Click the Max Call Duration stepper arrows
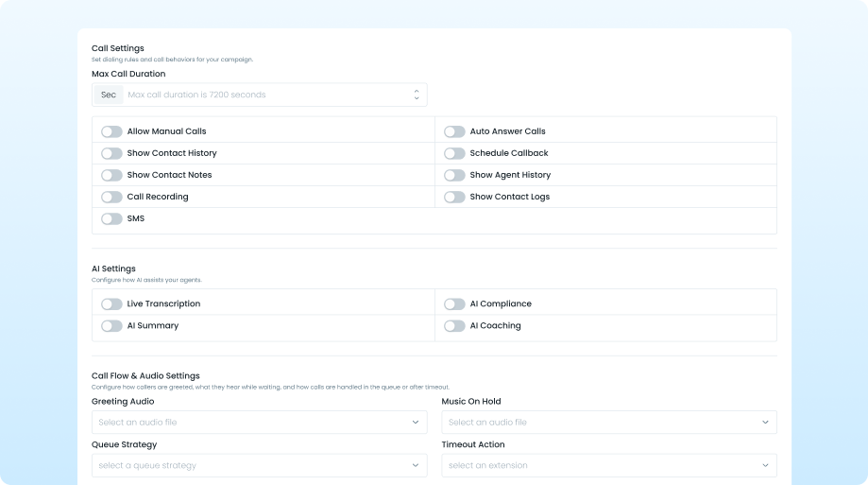Screen dimensions: 868x485 click(417, 95)
